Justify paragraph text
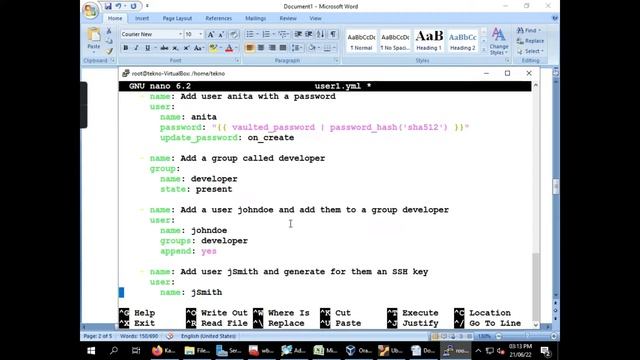This screenshot has width=640, height=360. (x=282, y=48)
